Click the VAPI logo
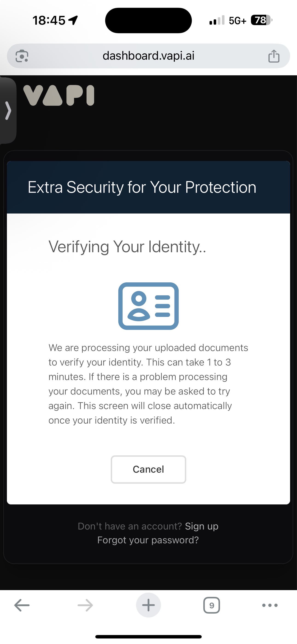 pos(59,96)
